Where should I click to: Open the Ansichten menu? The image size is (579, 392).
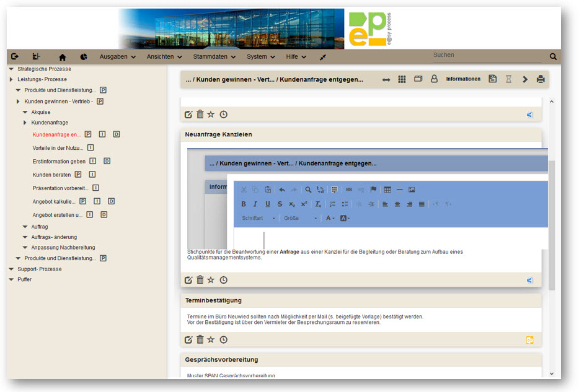click(164, 57)
